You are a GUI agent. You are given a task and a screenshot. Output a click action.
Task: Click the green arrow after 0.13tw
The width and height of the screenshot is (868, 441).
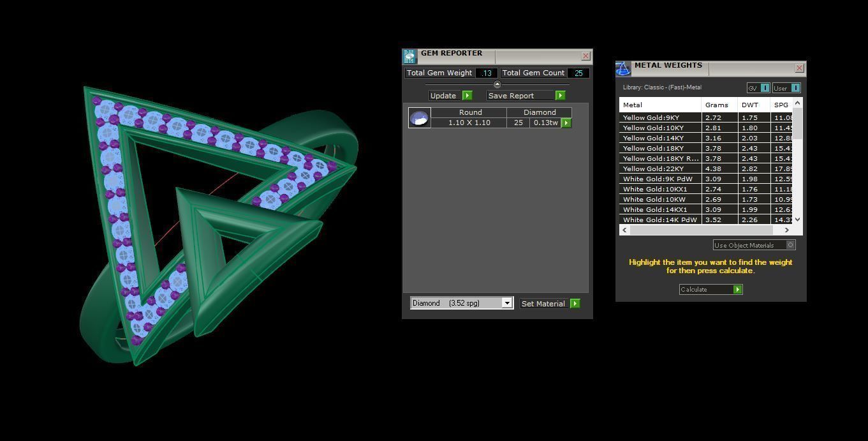click(566, 123)
